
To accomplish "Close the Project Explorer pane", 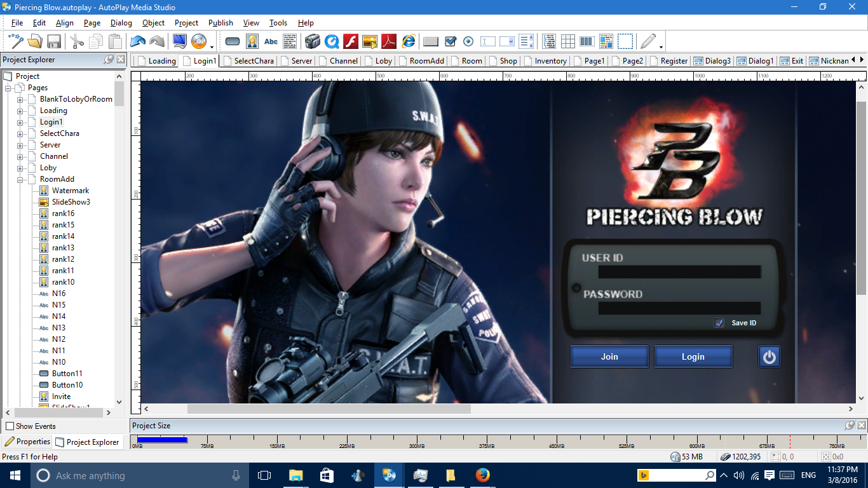I will pyautogui.click(x=121, y=59).
